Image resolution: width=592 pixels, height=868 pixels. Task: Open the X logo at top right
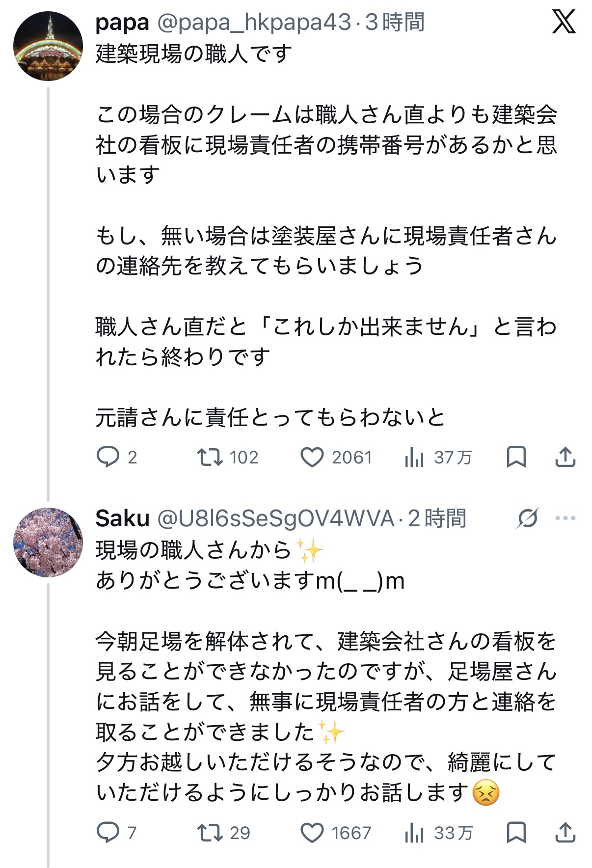tap(564, 22)
